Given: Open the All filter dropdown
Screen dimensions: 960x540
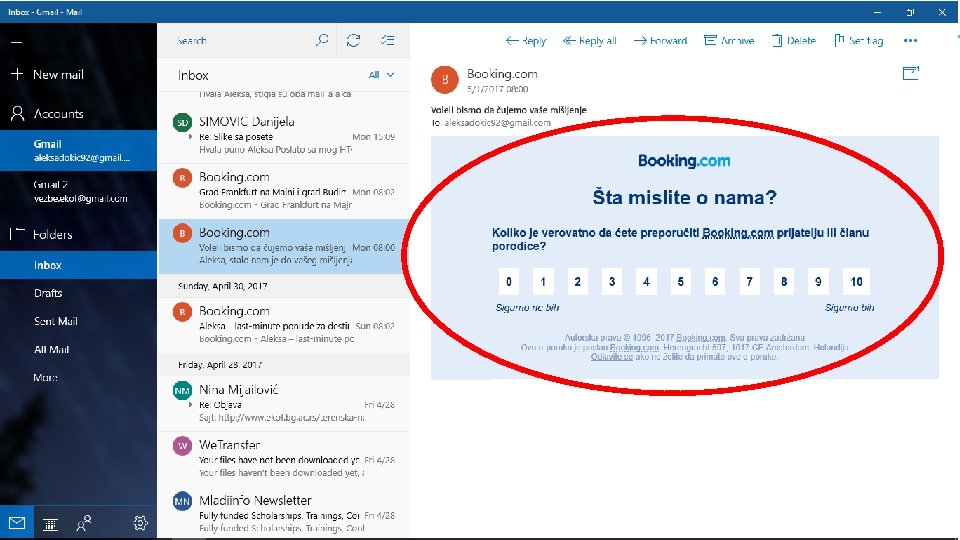Looking at the screenshot, I should 381,75.
